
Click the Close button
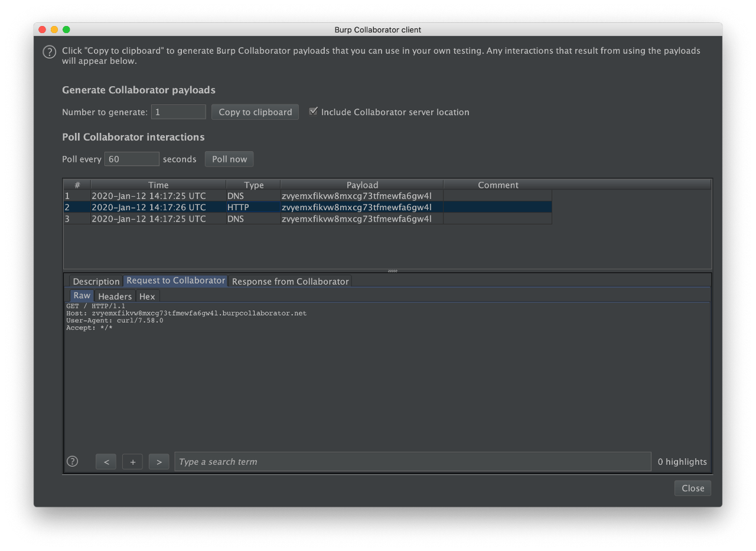pos(692,488)
